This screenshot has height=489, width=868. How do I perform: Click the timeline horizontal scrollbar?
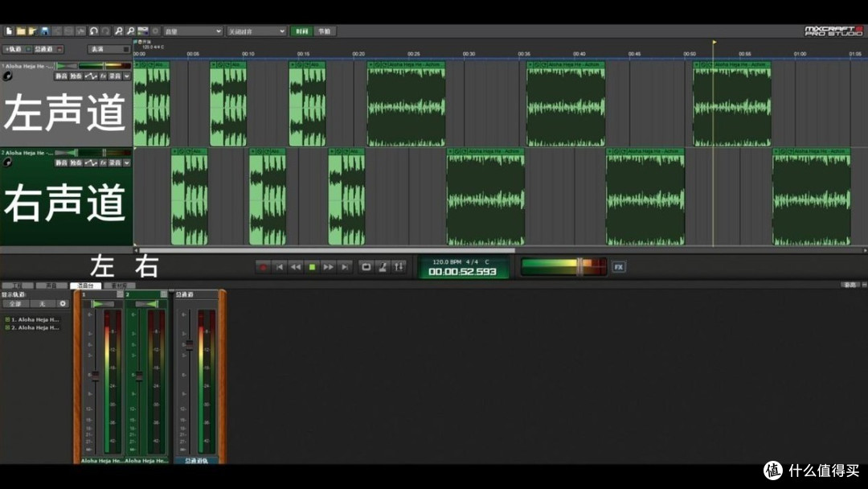327,250
